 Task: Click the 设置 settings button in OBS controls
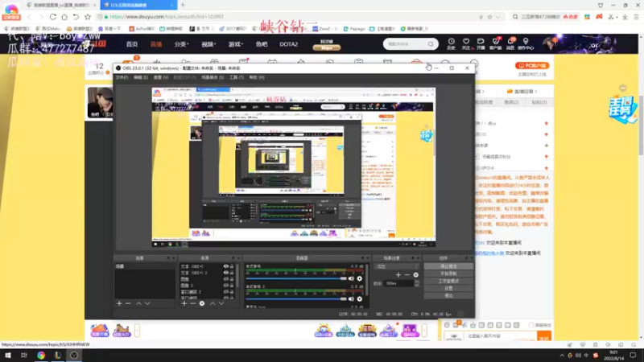[x=448, y=288]
